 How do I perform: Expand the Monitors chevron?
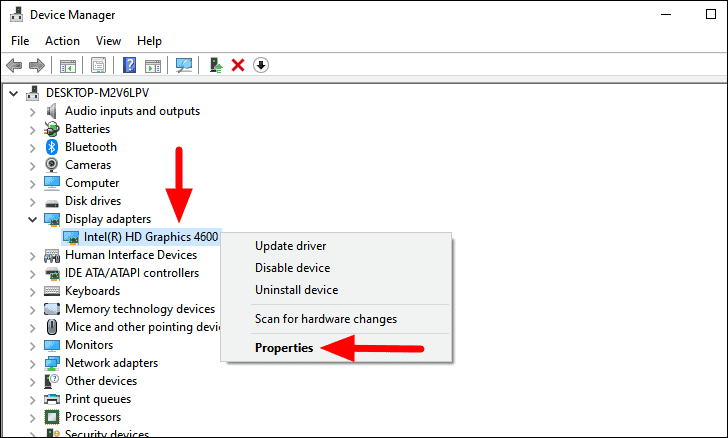(32, 346)
